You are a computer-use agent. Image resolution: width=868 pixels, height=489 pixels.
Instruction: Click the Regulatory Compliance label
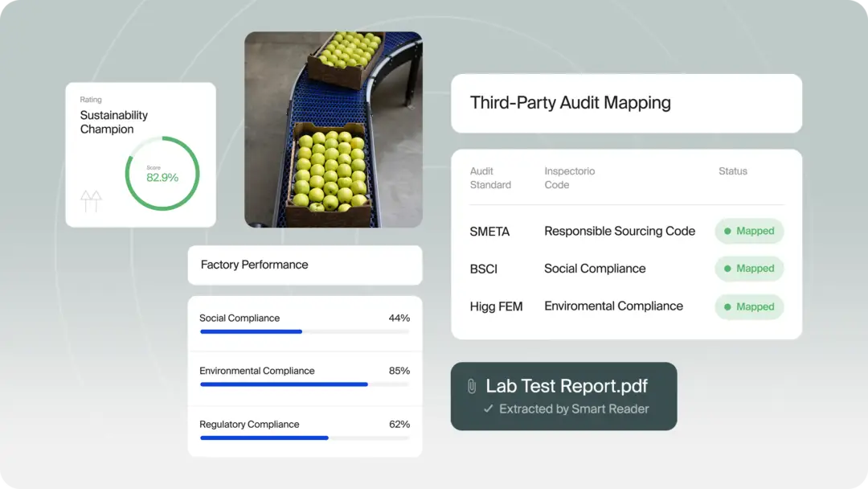click(x=249, y=424)
